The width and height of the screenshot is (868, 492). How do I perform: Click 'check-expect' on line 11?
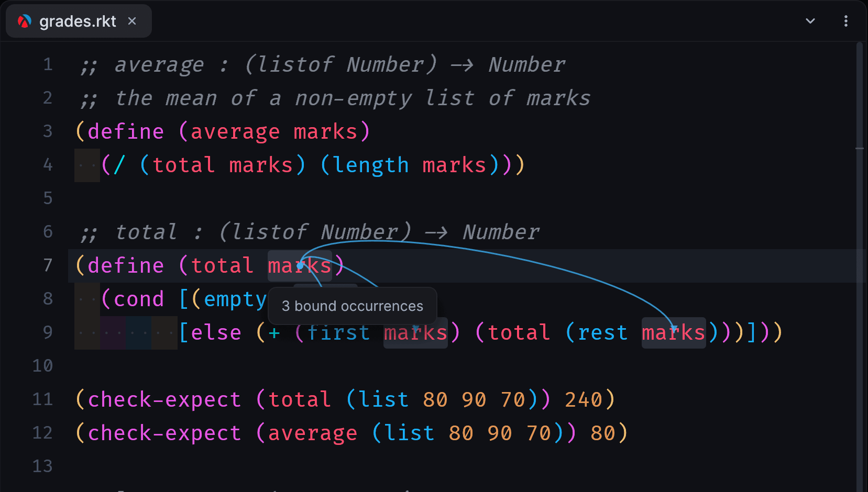[164, 400]
